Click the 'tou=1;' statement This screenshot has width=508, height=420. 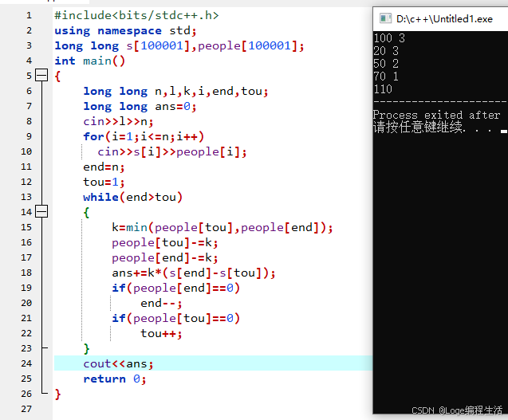(104, 182)
